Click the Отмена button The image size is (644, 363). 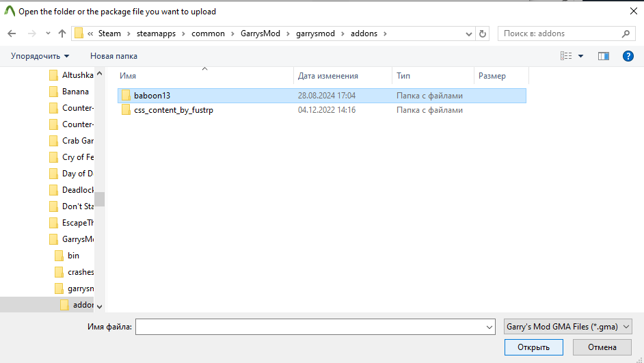point(602,347)
